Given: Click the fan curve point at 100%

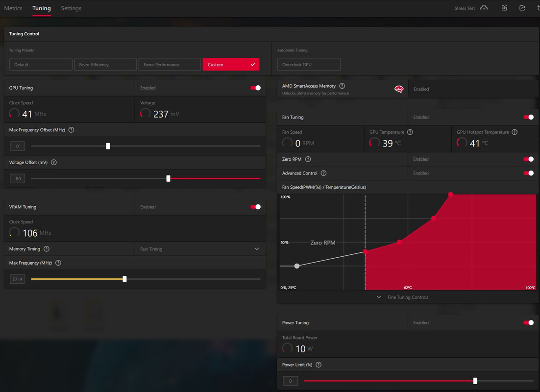Looking at the screenshot, I should [x=450, y=195].
